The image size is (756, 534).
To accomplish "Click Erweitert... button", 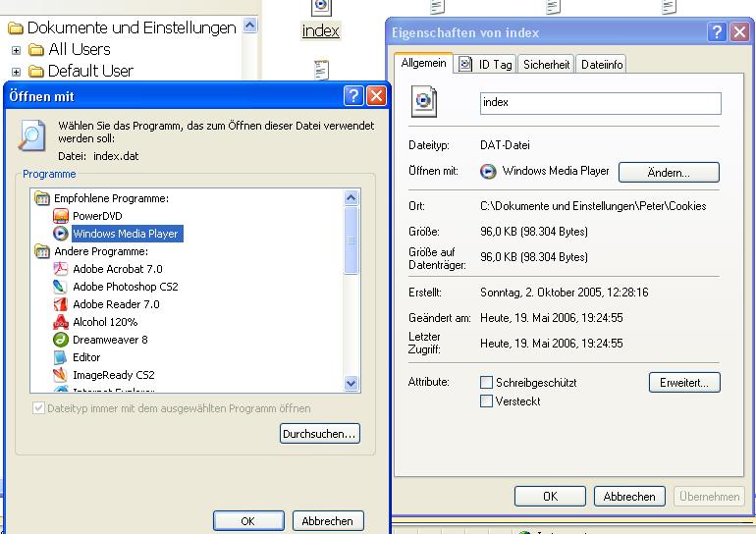I will pyautogui.click(x=684, y=383).
